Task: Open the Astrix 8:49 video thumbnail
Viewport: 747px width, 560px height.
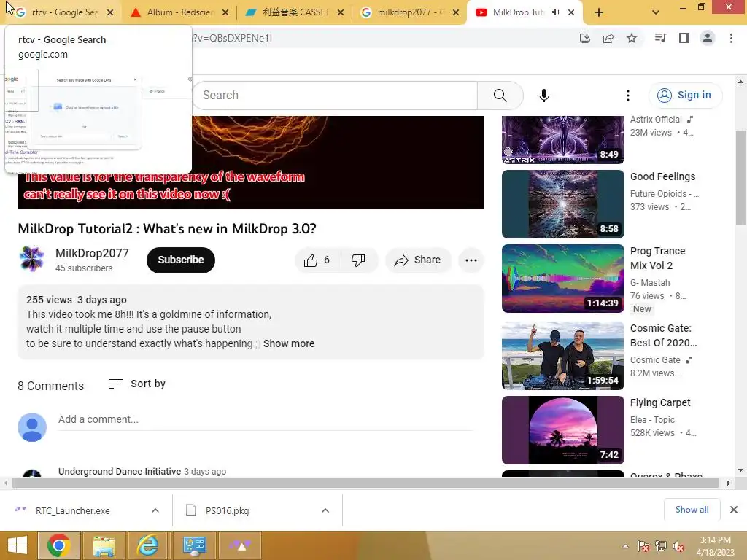Action: [x=562, y=139]
